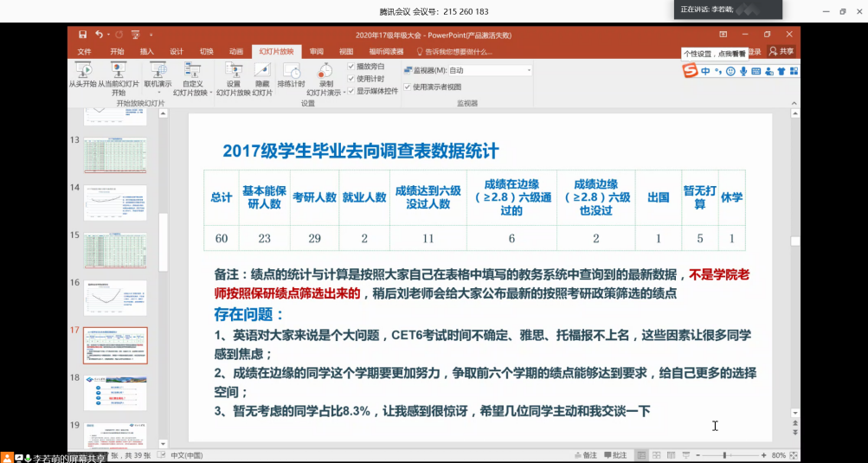Open the 审阅 ribbon tab

click(x=316, y=51)
